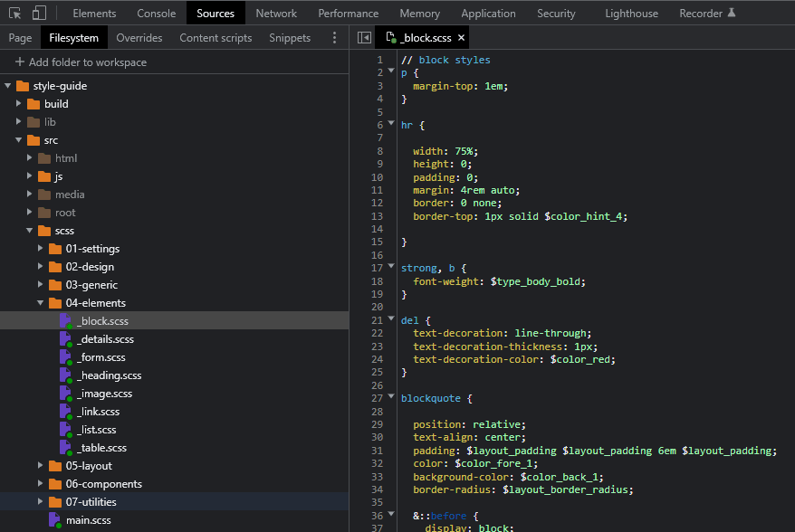
Task: Click the green sync dot on _block.scss tab
Action: pos(394,40)
